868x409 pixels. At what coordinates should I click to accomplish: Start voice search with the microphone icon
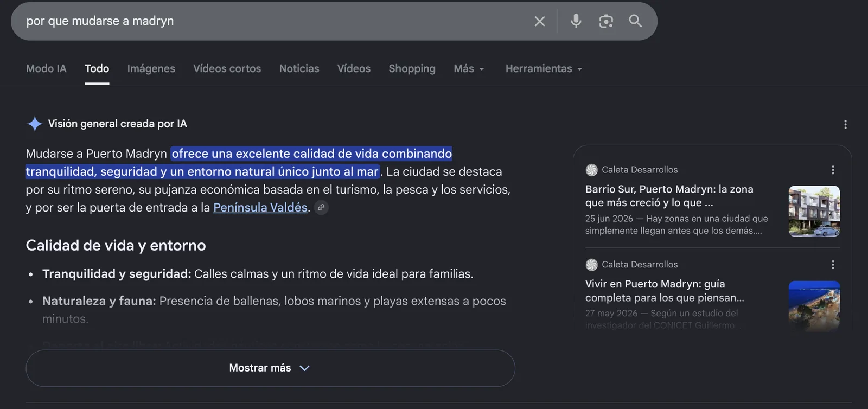576,21
